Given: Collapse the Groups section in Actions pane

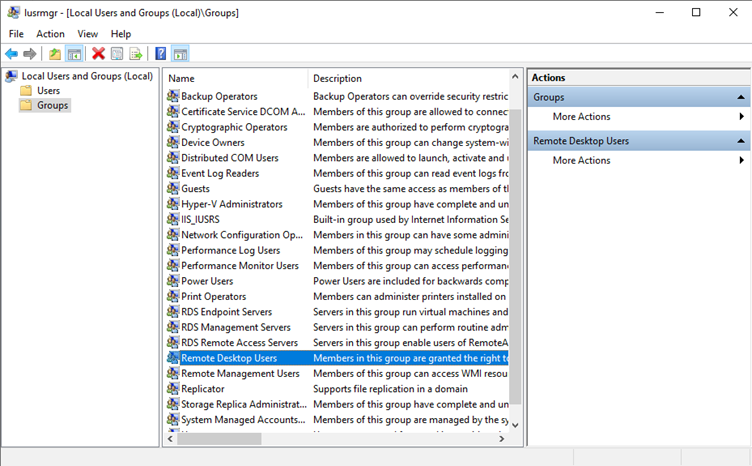Looking at the screenshot, I should click(741, 97).
